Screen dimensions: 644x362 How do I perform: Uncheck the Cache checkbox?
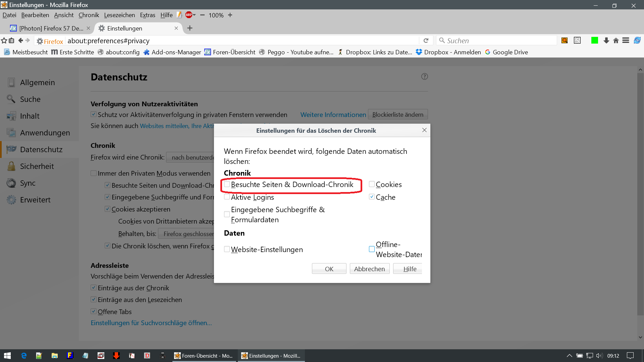tap(372, 197)
